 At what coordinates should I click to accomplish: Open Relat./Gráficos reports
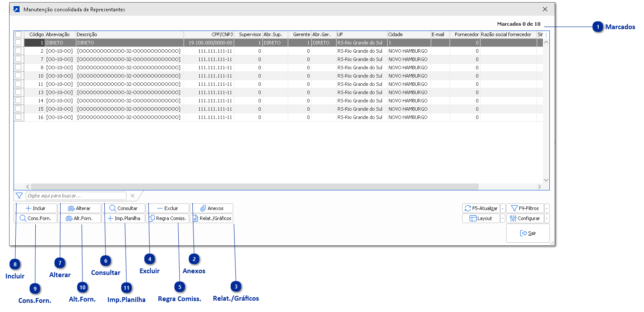coord(212,218)
